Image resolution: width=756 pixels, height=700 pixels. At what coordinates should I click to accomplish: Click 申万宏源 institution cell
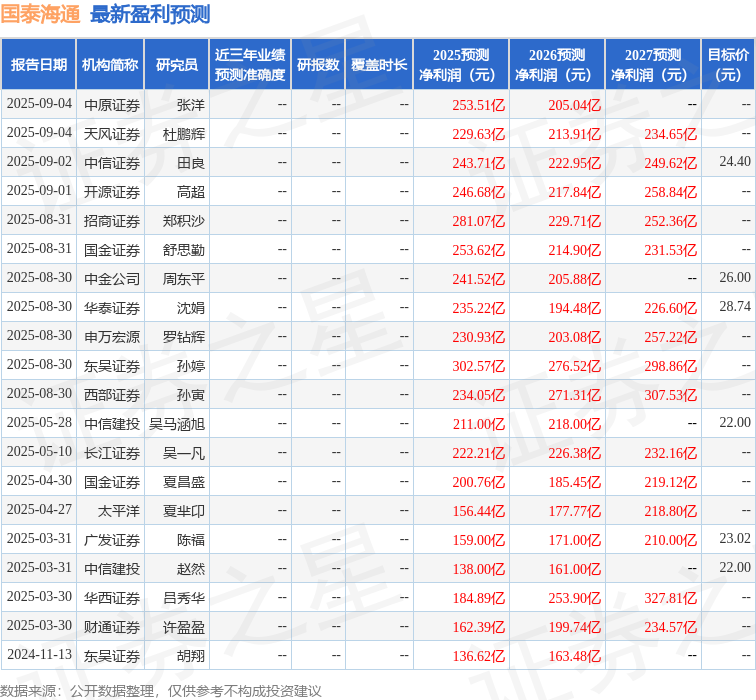(x=112, y=337)
